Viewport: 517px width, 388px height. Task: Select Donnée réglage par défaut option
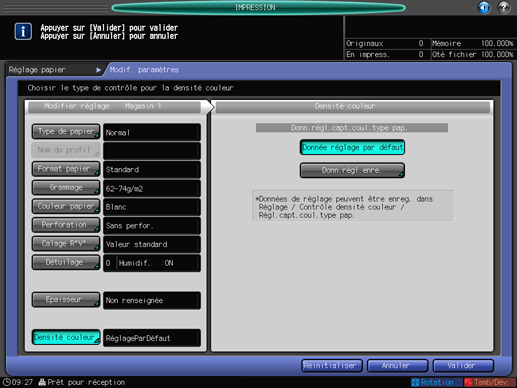click(x=352, y=147)
